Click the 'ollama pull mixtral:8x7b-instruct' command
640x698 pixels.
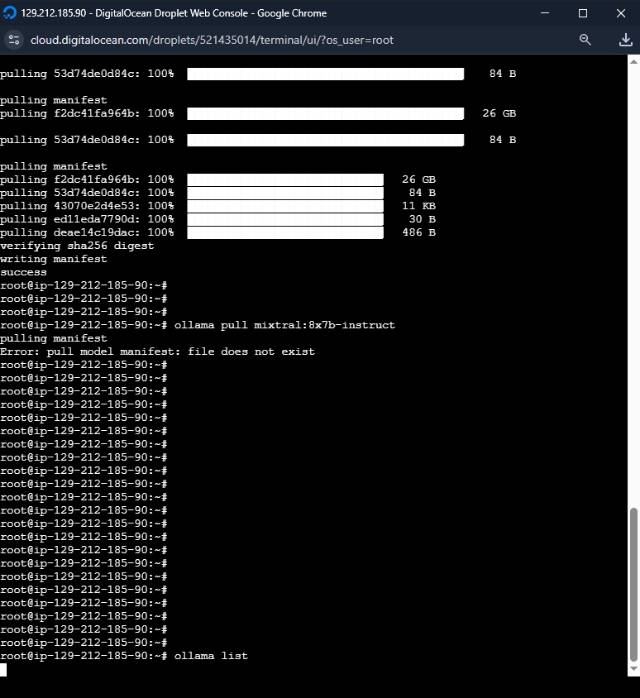pyautogui.click(x=284, y=325)
